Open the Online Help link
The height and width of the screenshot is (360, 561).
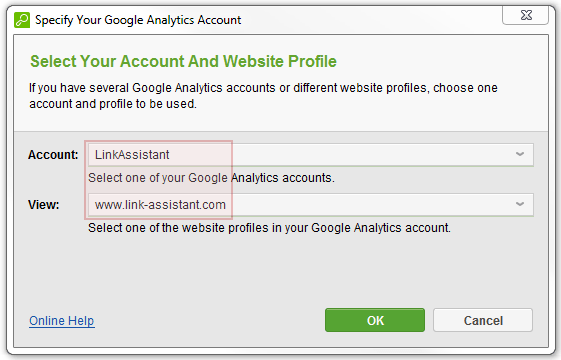point(62,321)
